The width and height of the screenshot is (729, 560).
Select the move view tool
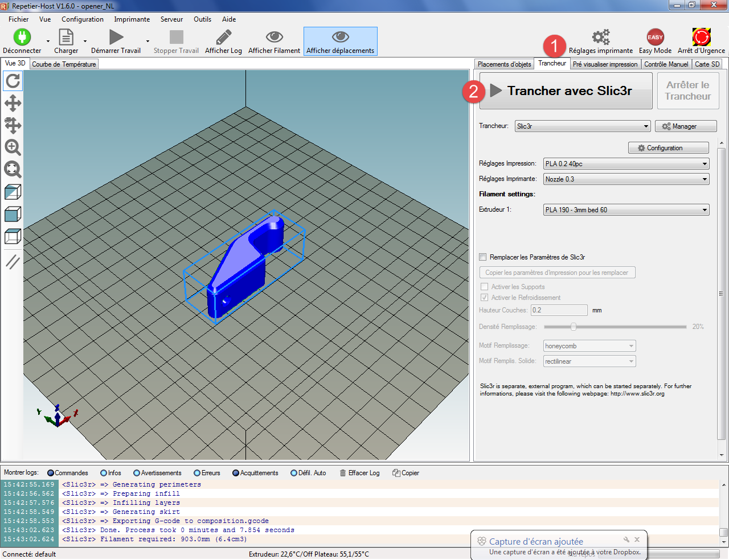click(13, 103)
